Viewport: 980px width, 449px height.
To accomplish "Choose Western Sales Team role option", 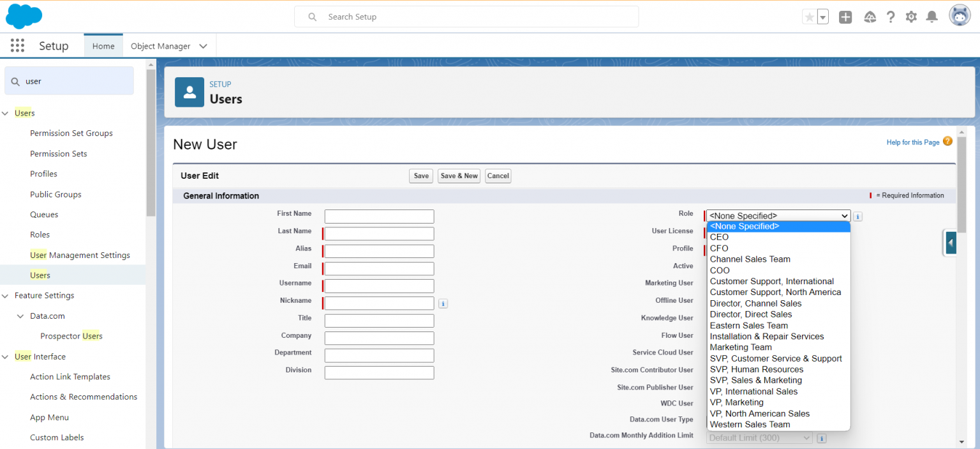I will coord(778,424).
